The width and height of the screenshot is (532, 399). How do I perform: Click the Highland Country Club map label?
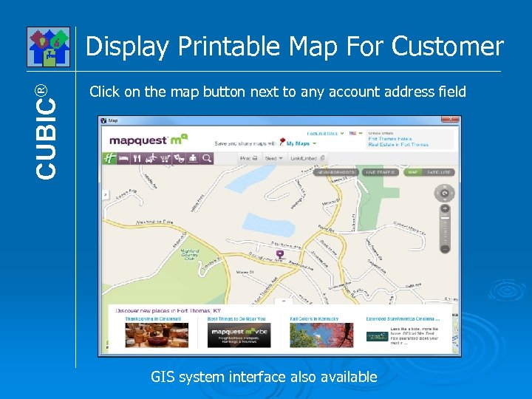(190, 255)
